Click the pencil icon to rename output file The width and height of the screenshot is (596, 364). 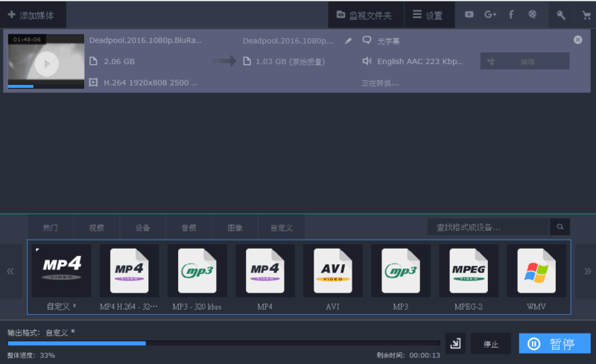pos(348,41)
